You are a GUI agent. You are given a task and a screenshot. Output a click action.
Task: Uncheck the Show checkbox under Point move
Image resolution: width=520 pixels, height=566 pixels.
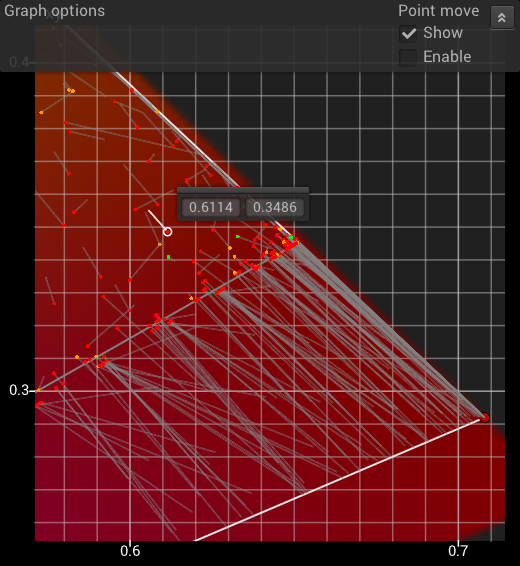tap(408, 34)
